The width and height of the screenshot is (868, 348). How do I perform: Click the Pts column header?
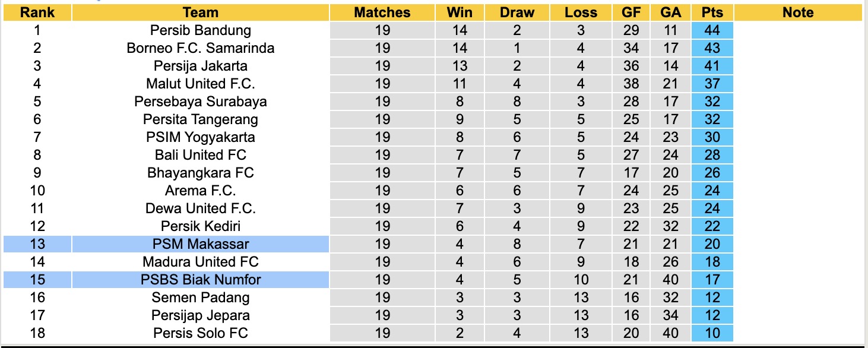(712, 12)
